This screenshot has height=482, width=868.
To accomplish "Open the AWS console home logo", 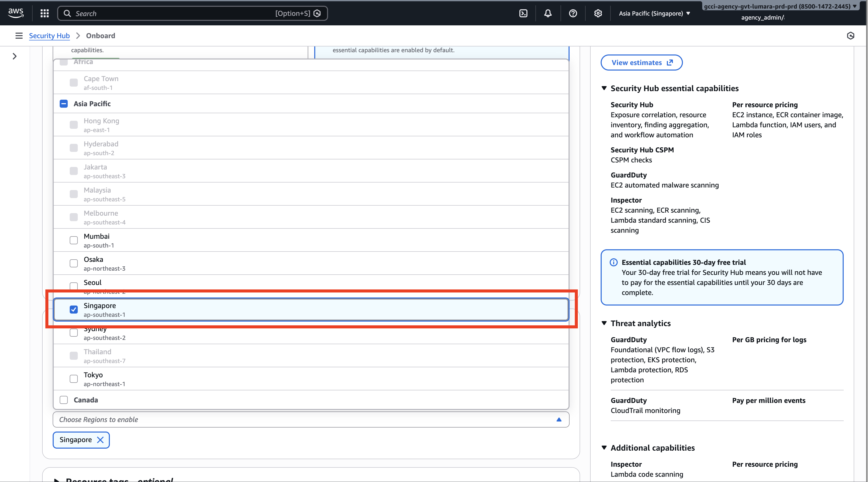I will [16, 13].
